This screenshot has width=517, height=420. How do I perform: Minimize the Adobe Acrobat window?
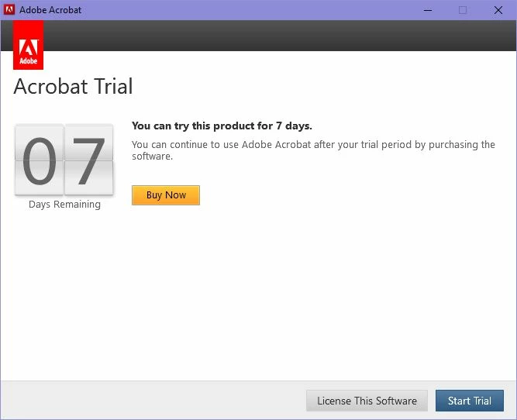pyautogui.click(x=428, y=10)
